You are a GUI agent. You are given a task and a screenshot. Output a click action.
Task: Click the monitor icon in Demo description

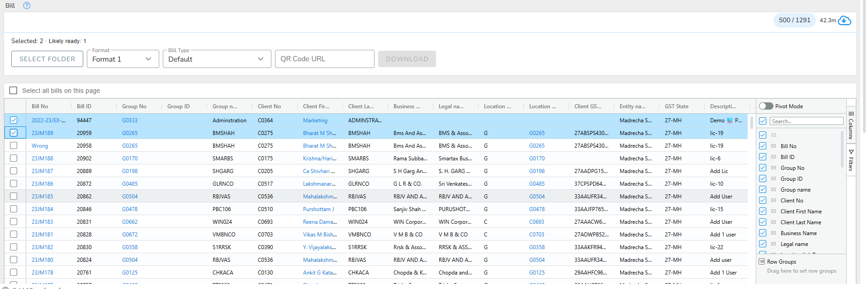coord(730,120)
